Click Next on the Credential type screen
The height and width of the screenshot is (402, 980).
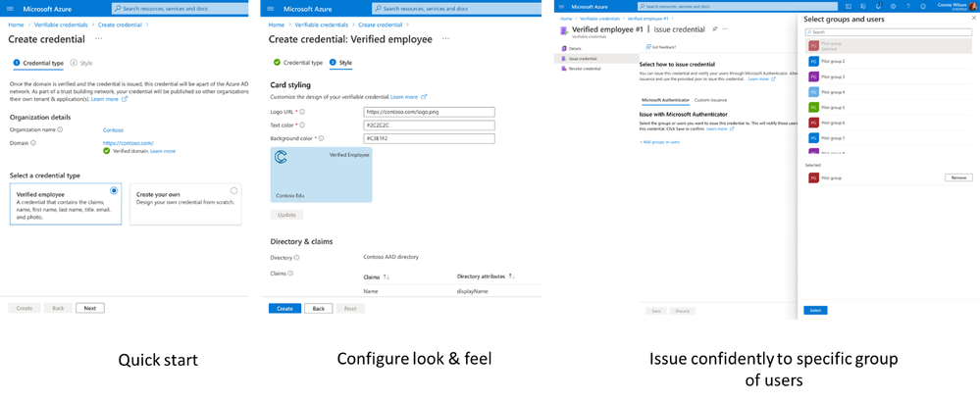[90, 309]
